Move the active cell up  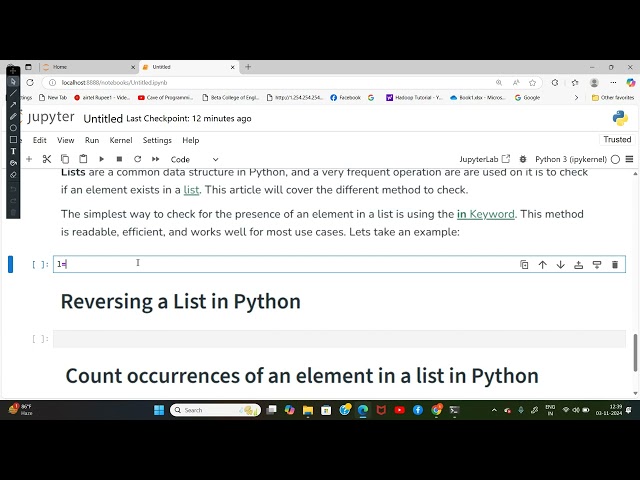[542, 264]
